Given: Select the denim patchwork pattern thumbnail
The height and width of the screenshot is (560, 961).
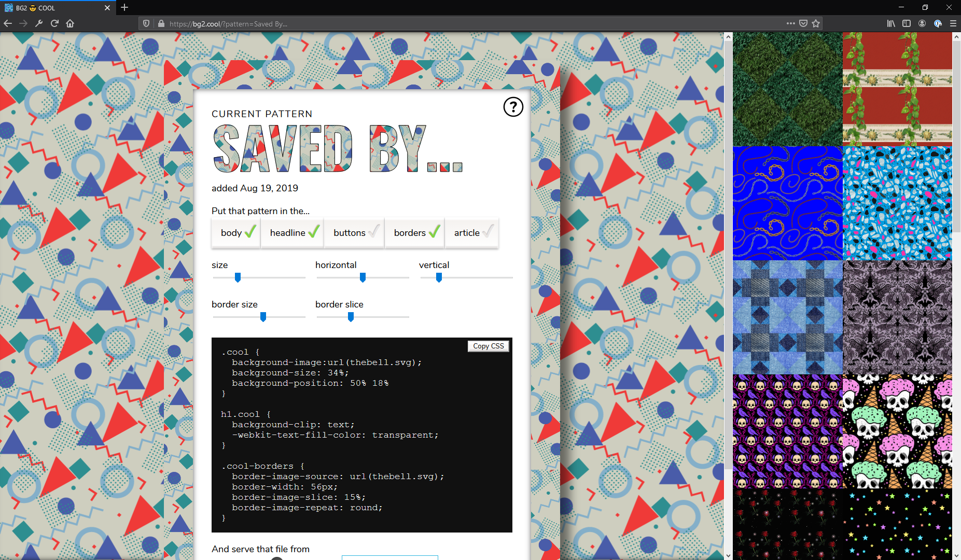Looking at the screenshot, I should [787, 317].
